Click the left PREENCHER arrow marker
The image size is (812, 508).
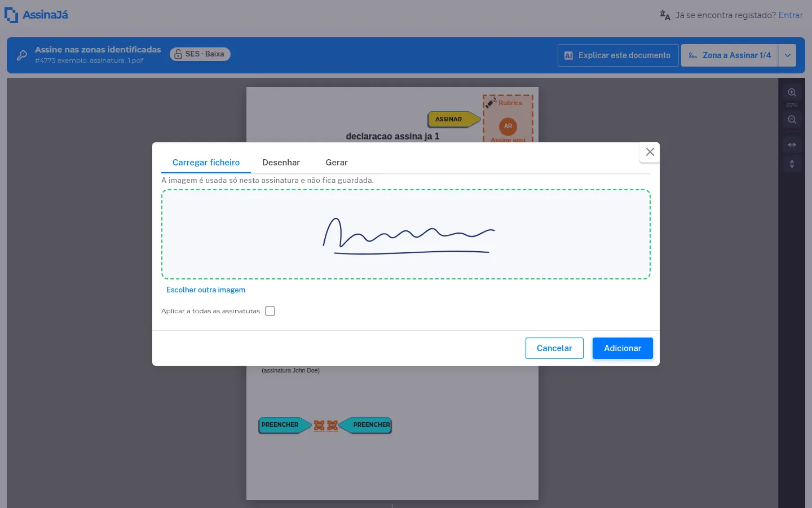(285, 424)
